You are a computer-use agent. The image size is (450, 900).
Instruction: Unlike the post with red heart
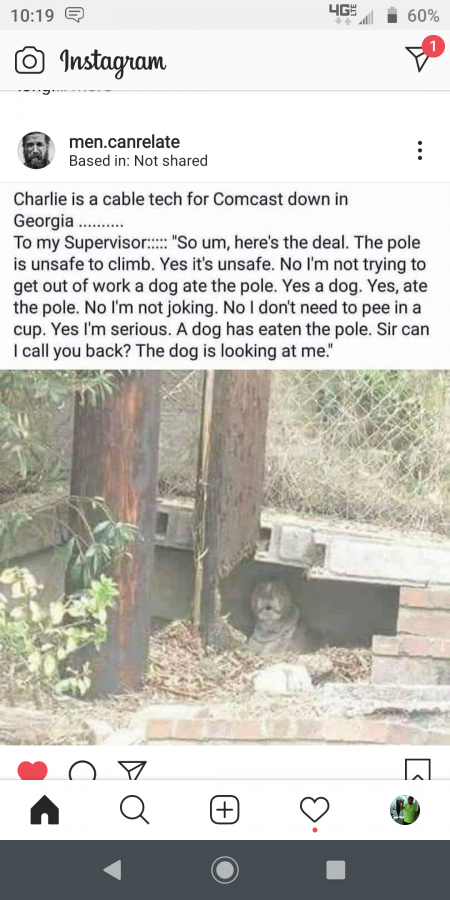click(x=32, y=770)
